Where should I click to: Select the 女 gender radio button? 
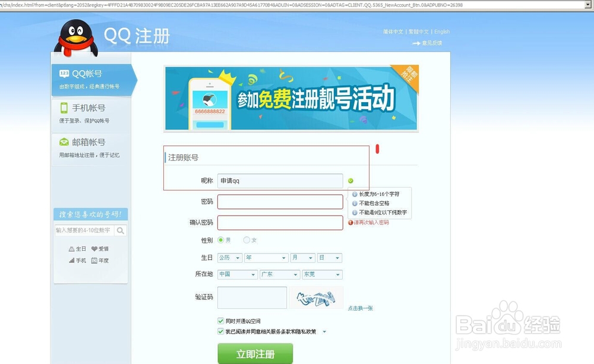click(x=247, y=240)
